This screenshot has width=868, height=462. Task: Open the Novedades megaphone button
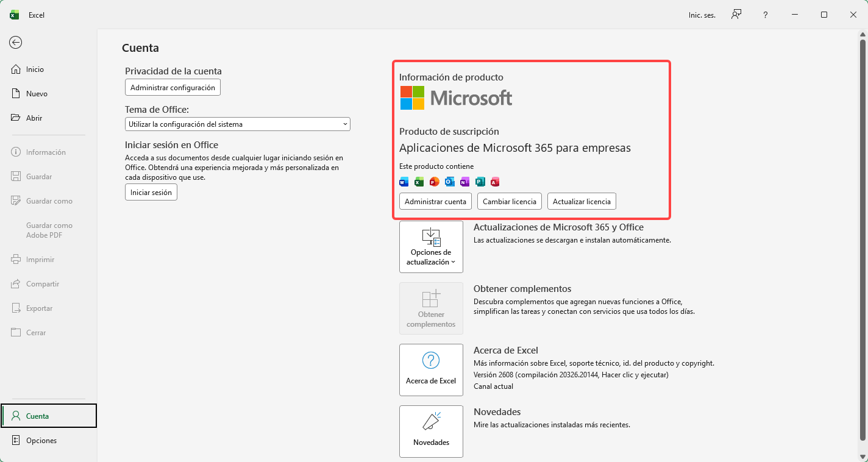pyautogui.click(x=431, y=432)
